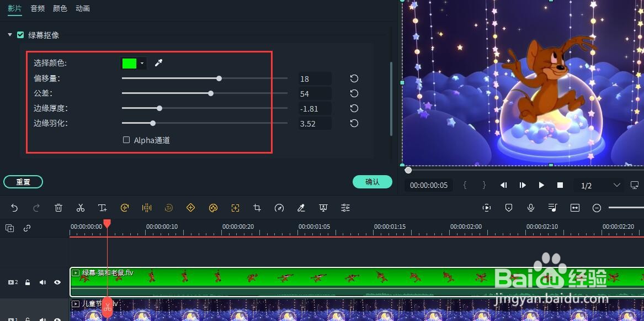Click the 确认 button
This screenshot has height=321, width=644.
pos(372,182)
